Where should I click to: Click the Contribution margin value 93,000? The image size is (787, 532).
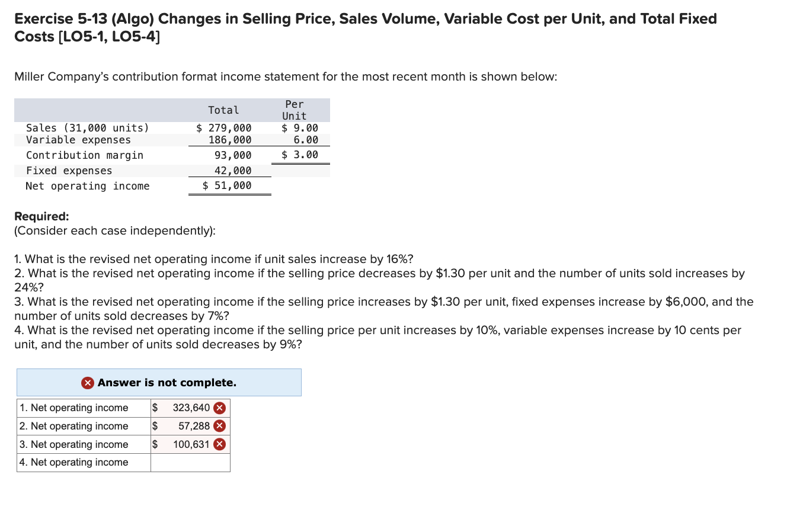click(236, 155)
